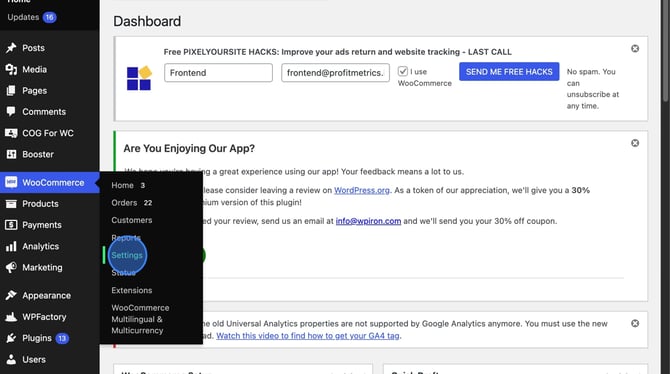Click the name field containing Frontend

pyautogui.click(x=218, y=73)
